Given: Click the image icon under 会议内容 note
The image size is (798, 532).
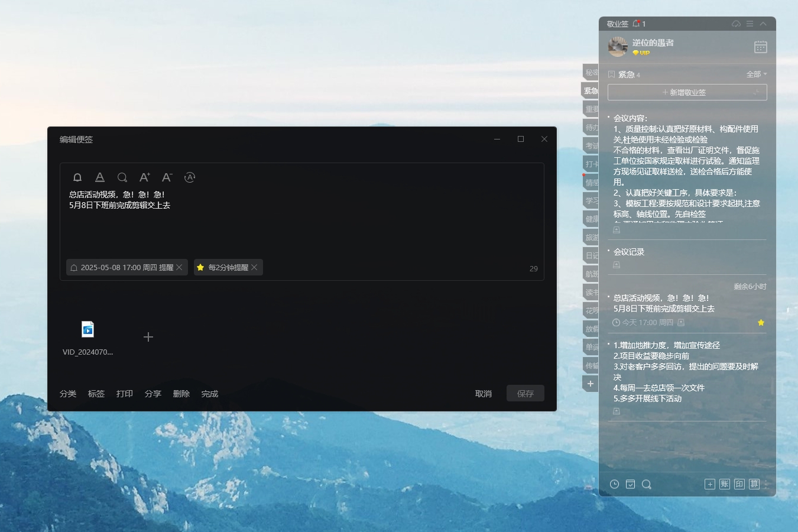Looking at the screenshot, I should (x=617, y=230).
